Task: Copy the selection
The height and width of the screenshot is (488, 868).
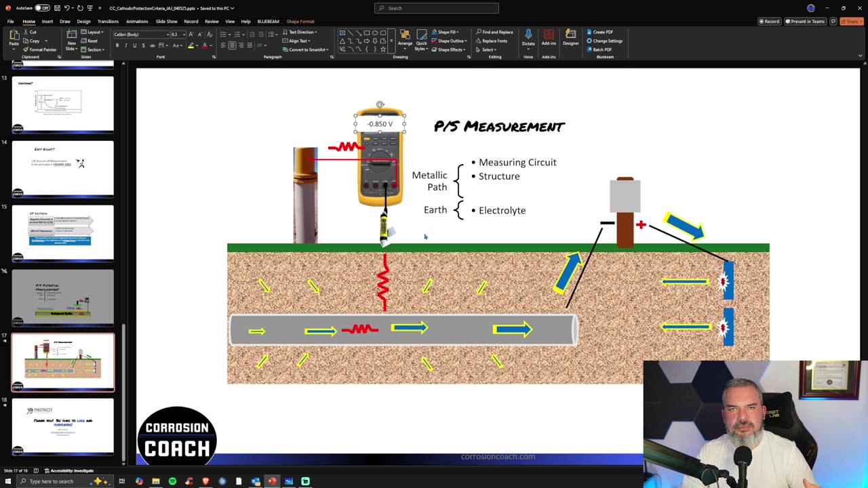Action: point(31,41)
